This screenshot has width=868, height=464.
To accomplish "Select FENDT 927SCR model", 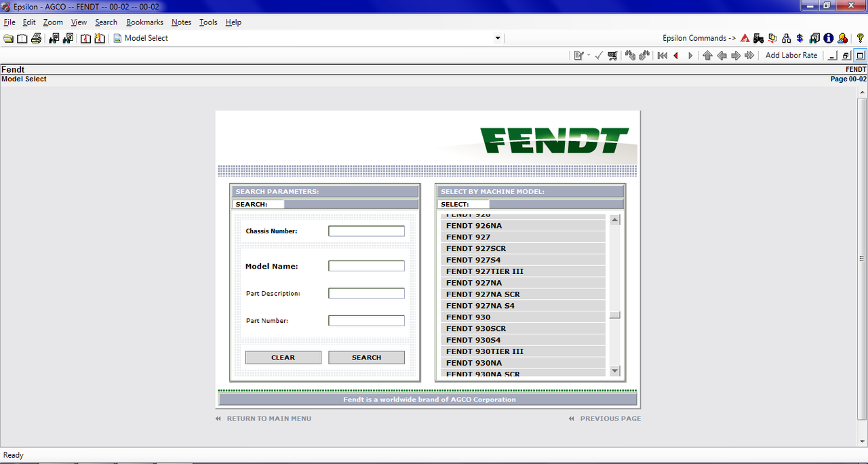I will (524, 248).
